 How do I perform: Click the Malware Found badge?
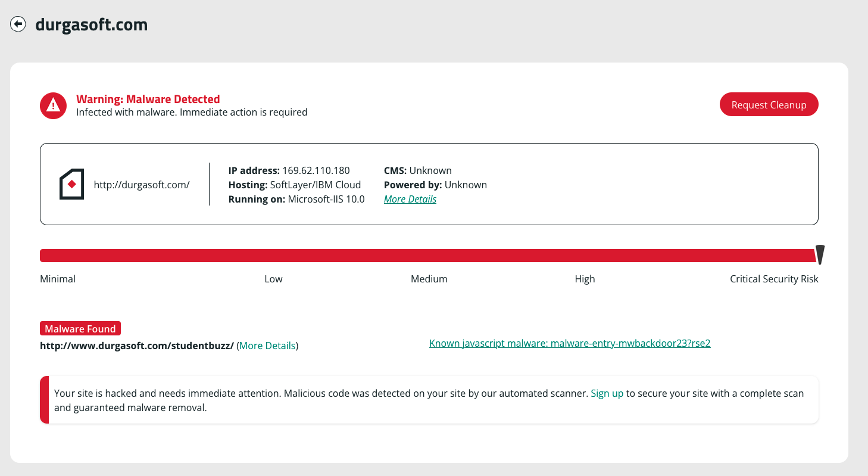(80, 328)
